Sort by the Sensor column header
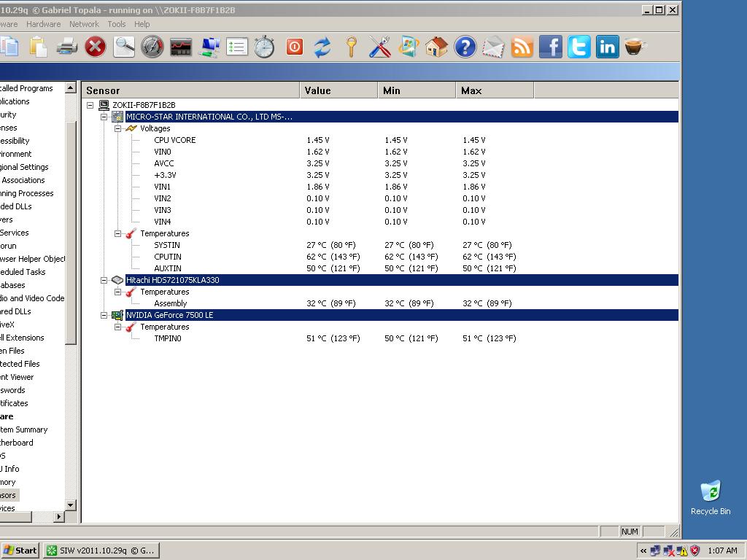Screen dimensions: 747x560 (x=190, y=90)
